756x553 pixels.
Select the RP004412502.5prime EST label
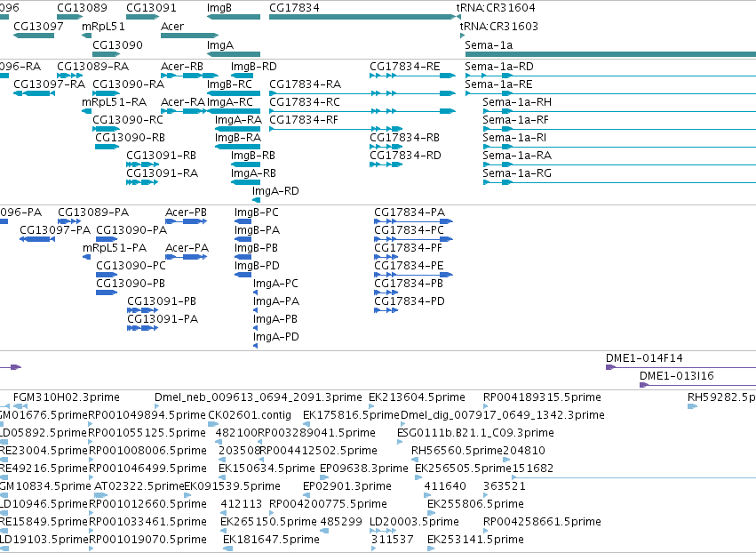pos(318,451)
